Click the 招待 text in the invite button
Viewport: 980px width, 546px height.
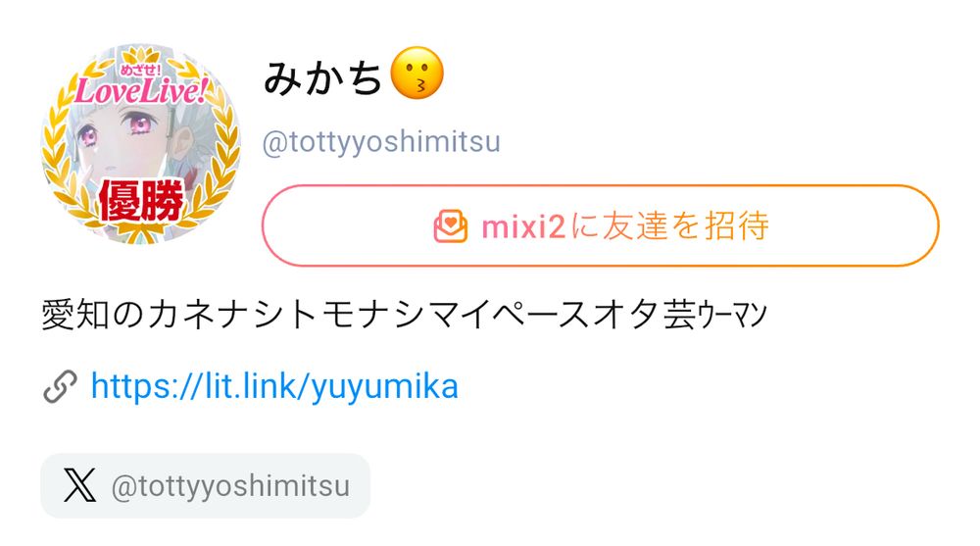pos(738,225)
